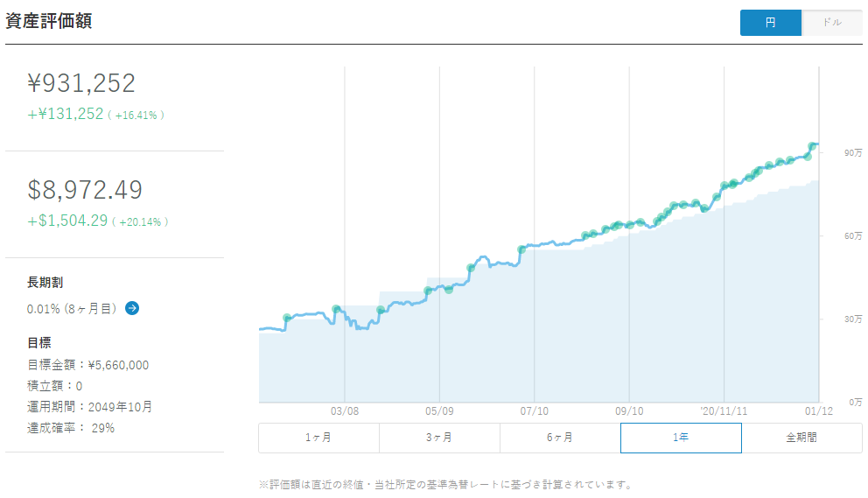
Task: Click the +16.41% yen percentage
Action: click(136, 116)
